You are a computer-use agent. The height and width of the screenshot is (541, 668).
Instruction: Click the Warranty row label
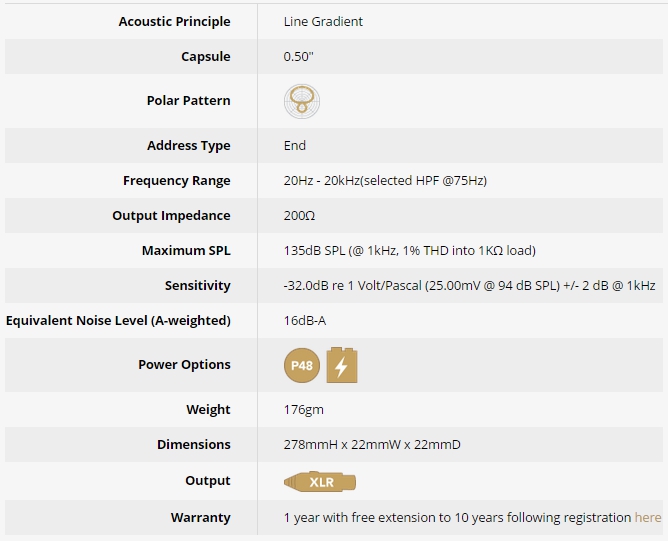pyautogui.click(x=200, y=517)
